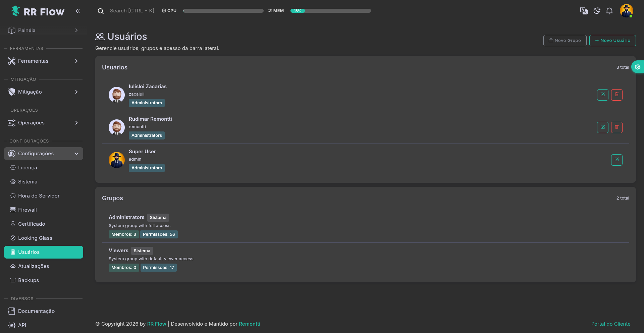Expand the Mitigação sidebar section
The height and width of the screenshot is (333, 644).
[44, 92]
